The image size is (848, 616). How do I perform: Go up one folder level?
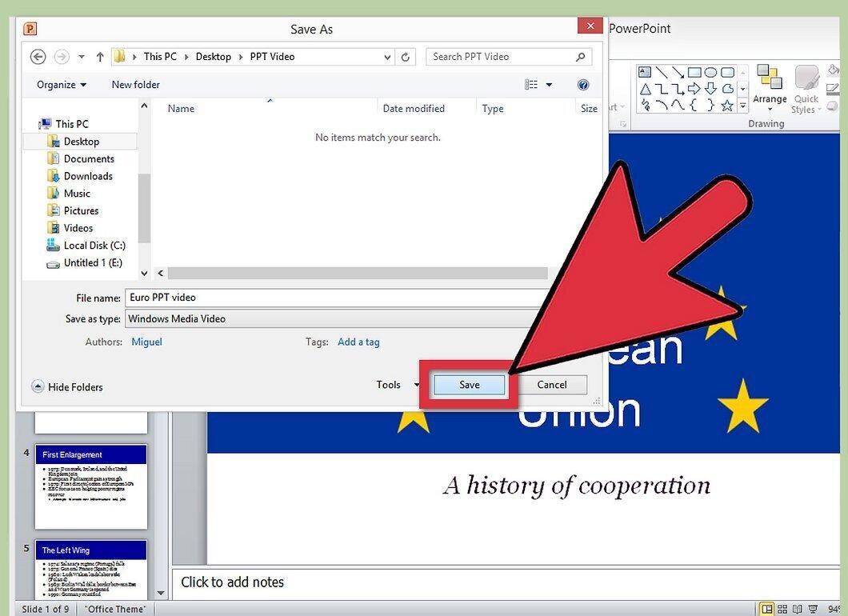[x=100, y=56]
